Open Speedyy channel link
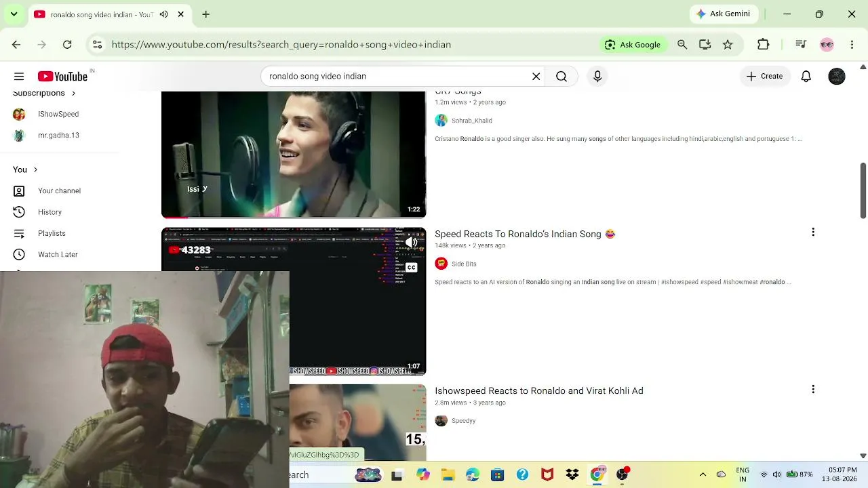 click(x=463, y=421)
